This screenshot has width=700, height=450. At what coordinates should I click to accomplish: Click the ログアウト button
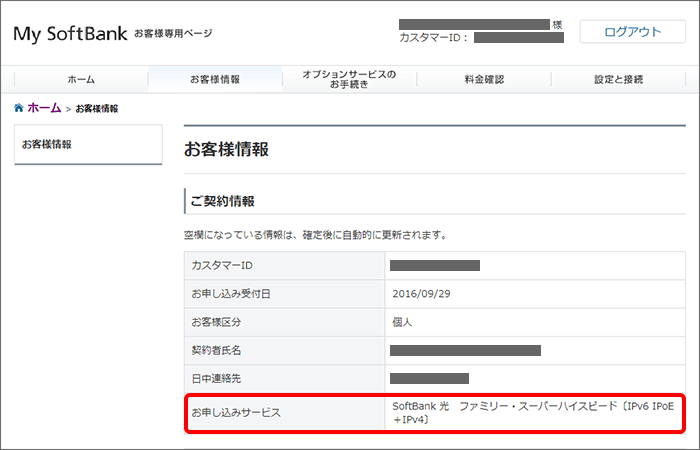632,32
